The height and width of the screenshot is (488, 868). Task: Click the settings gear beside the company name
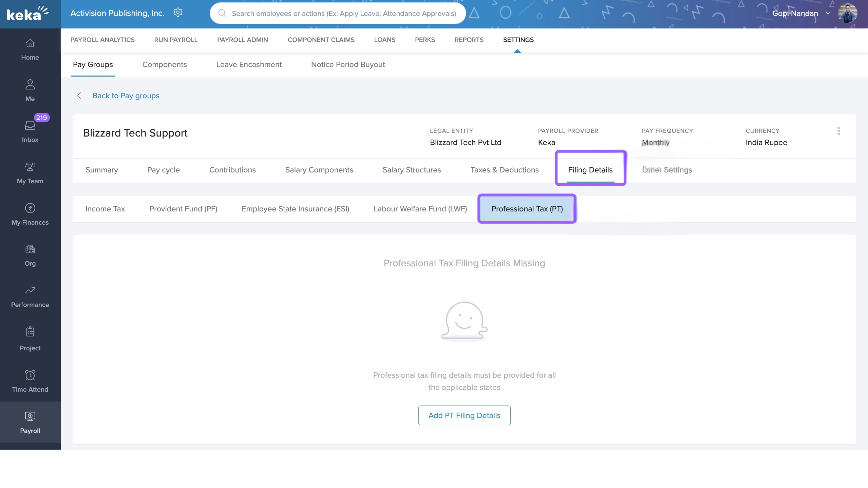[x=178, y=13]
